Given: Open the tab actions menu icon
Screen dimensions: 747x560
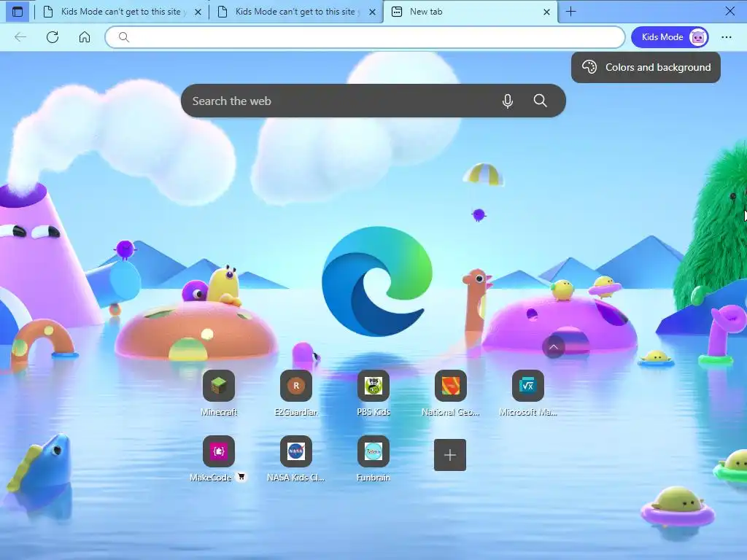Looking at the screenshot, I should click(x=18, y=12).
